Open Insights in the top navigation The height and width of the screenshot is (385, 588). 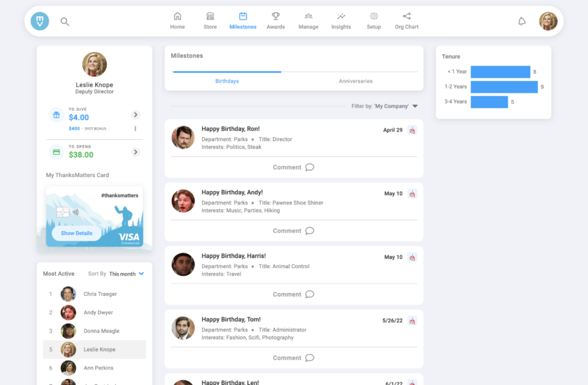pos(341,21)
